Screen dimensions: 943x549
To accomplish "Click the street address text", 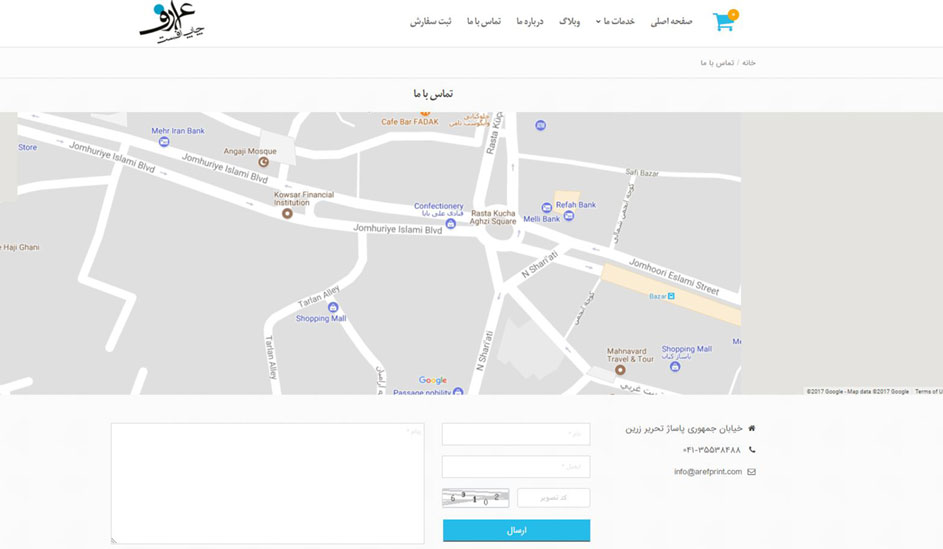I will (684, 429).
